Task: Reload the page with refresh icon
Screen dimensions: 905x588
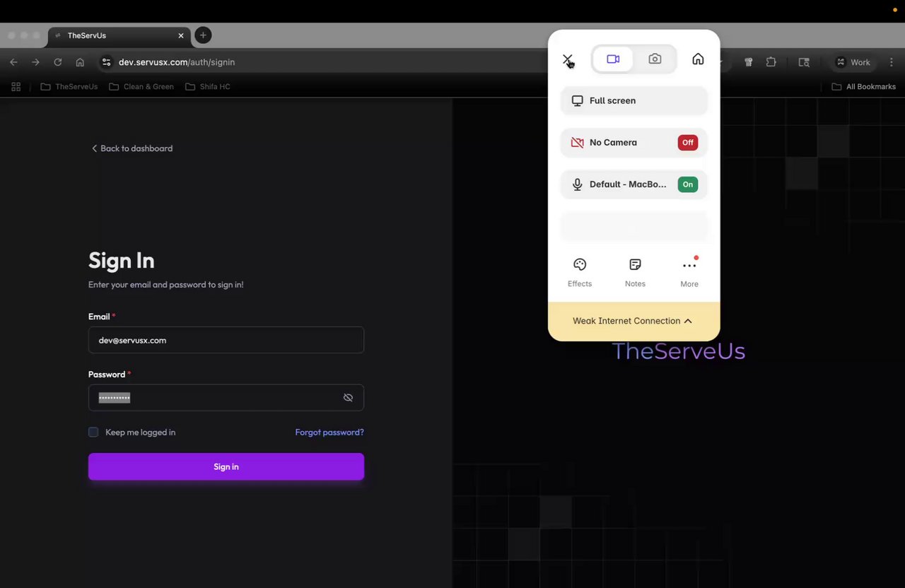Action: [x=58, y=62]
